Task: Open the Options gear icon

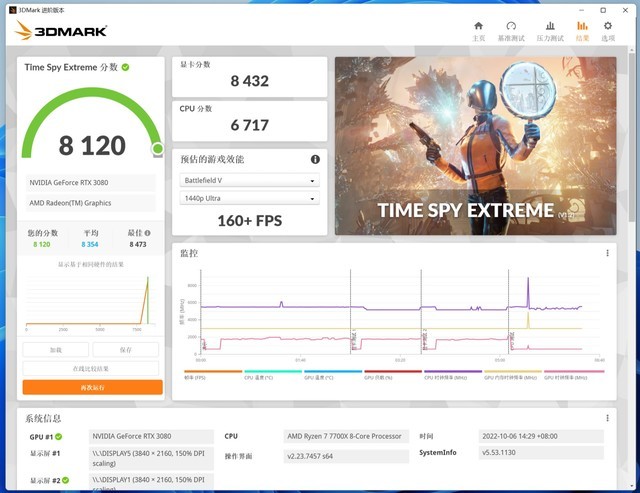Action: (x=608, y=26)
